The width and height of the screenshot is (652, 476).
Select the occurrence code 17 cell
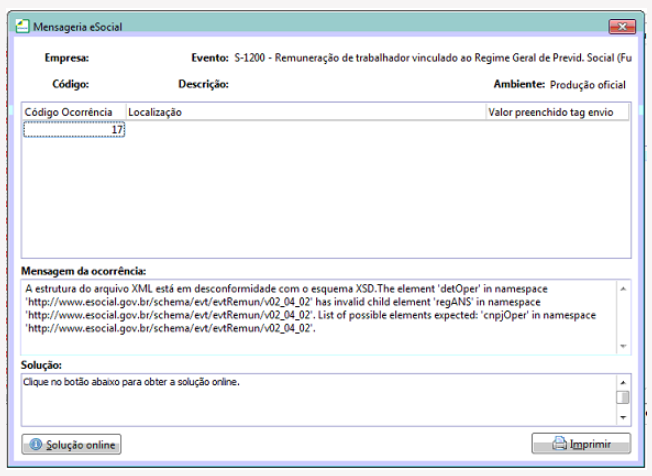tap(74, 129)
